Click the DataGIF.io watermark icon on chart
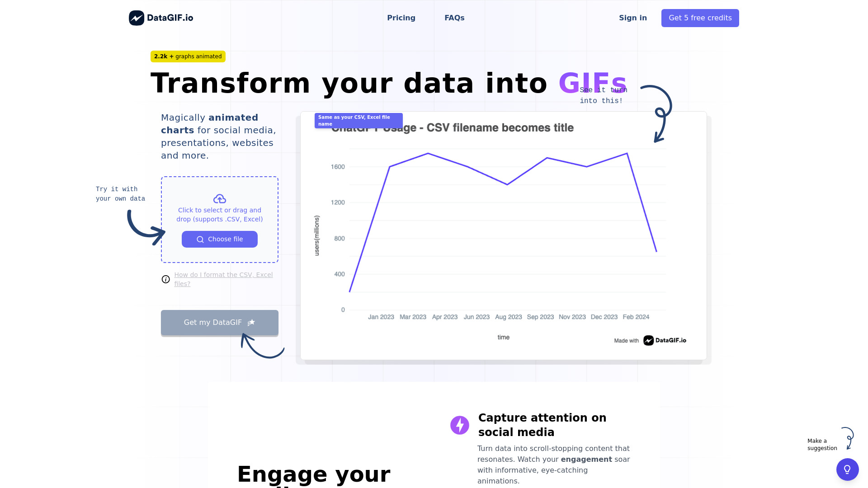 (648, 340)
